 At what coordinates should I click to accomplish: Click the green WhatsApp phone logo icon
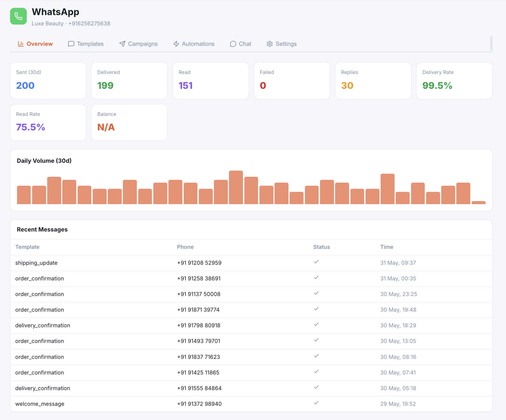tap(18, 16)
